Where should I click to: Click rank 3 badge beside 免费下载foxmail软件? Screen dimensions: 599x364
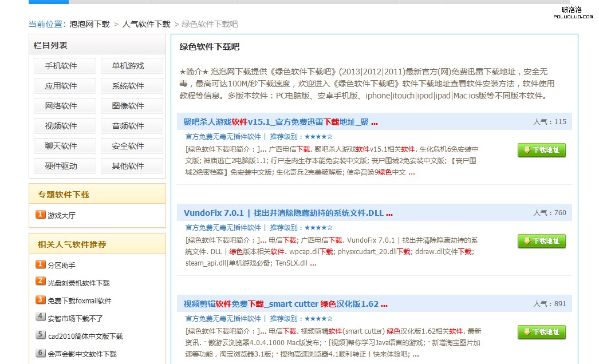[x=41, y=299]
